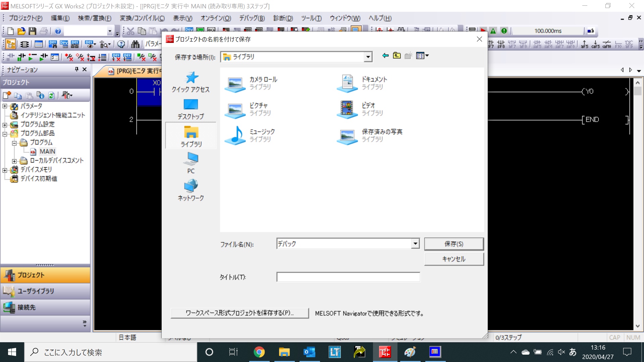Open the デバッグ(B) menu
The width and height of the screenshot is (644, 362).
252,18
